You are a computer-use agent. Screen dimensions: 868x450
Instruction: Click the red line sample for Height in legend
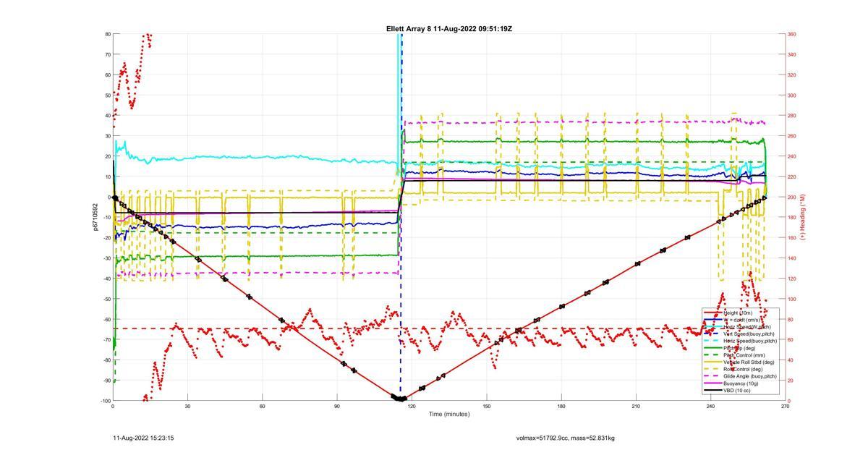(x=712, y=313)
